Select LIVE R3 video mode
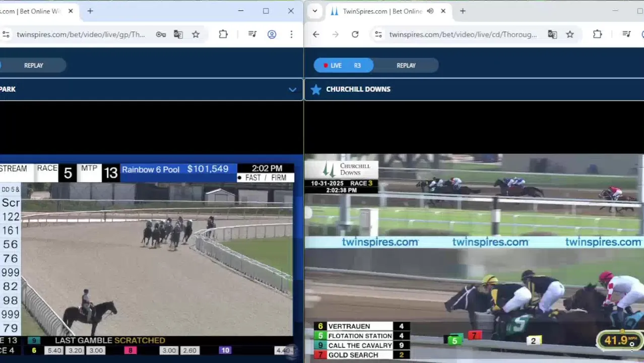The width and height of the screenshot is (644, 363). [x=343, y=65]
